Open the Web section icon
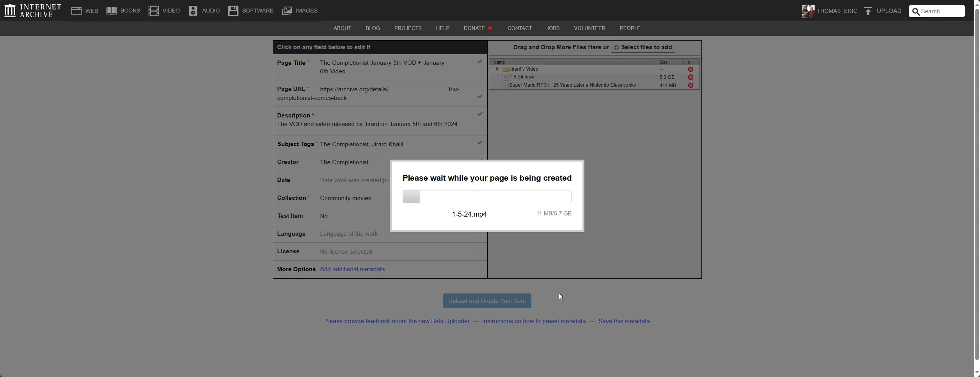Image resolution: width=980 pixels, height=377 pixels. coord(76,11)
